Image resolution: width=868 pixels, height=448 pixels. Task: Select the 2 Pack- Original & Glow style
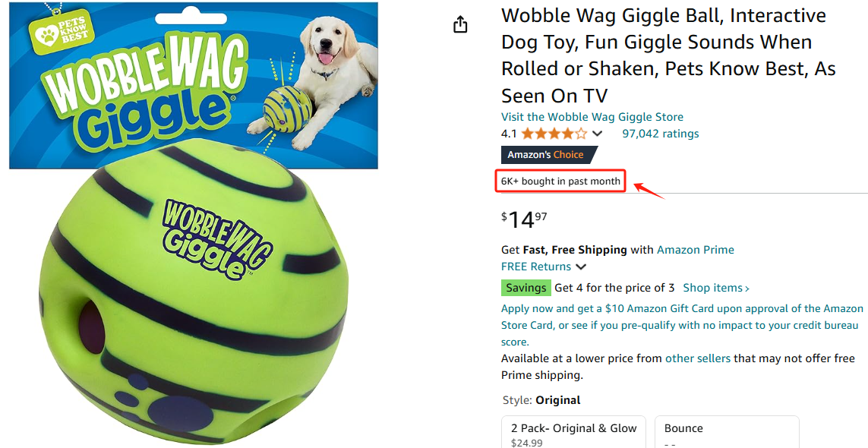click(x=573, y=433)
